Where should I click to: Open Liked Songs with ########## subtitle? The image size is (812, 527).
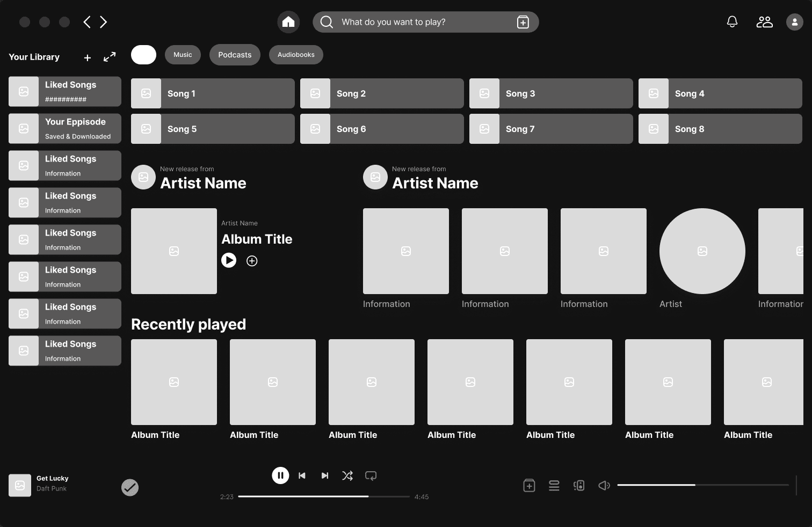coord(65,91)
